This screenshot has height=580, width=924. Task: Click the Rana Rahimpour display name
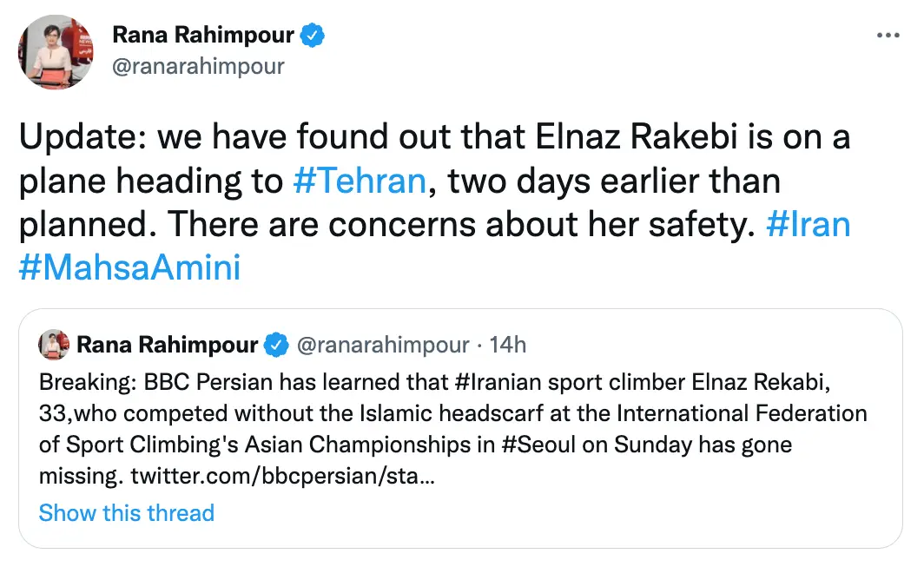[206, 34]
